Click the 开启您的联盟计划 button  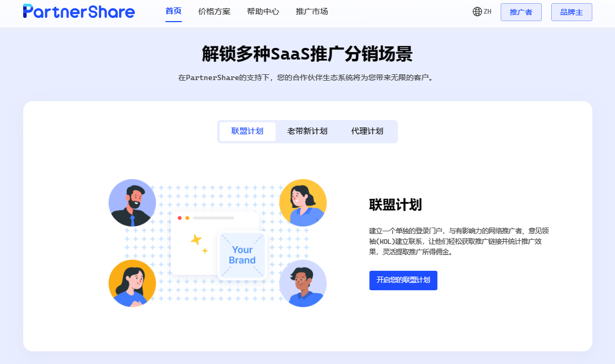click(x=403, y=280)
